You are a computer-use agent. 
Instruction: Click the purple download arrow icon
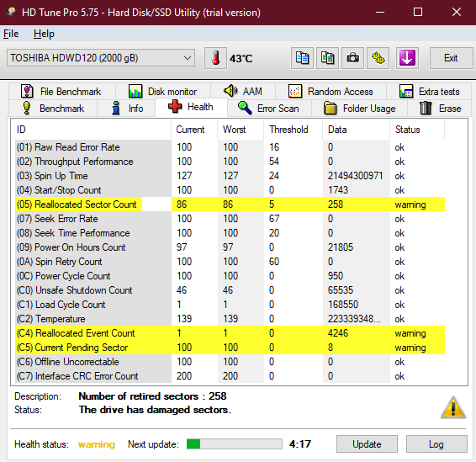coord(407,58)
